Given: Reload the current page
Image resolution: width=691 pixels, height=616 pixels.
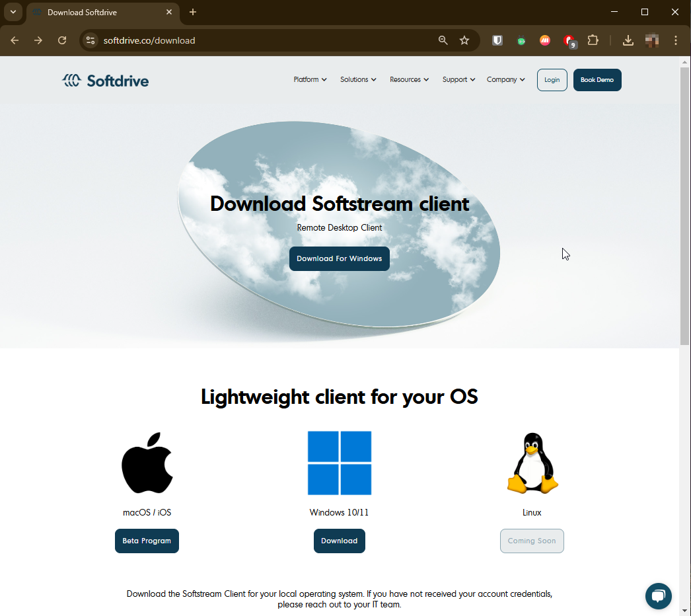Looking at the screenshot, I should (x=62, y=40).
